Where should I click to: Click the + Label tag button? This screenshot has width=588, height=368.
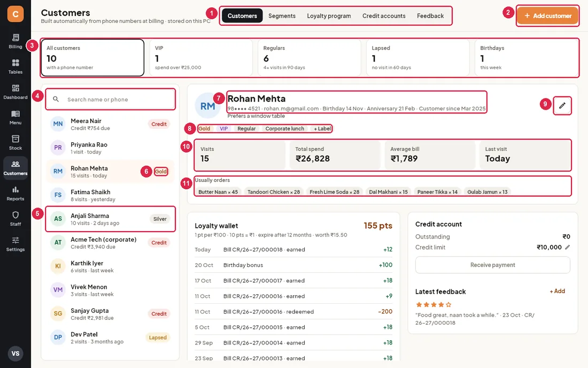click(322, 129)
